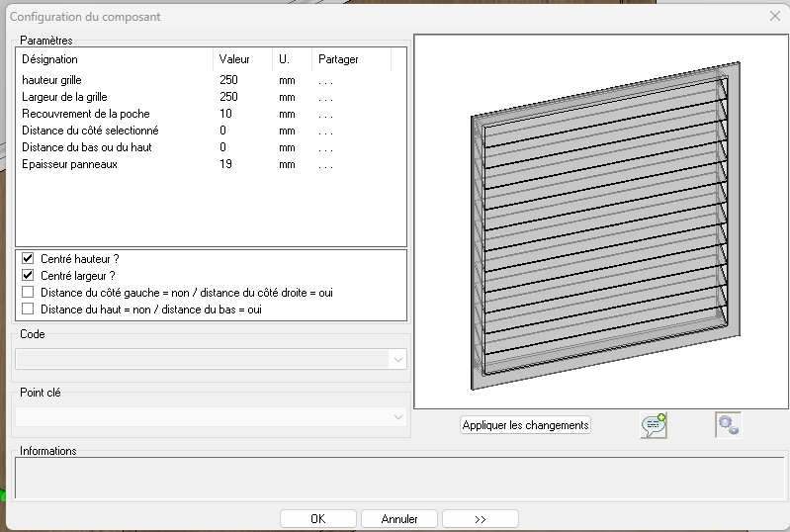Close the Configuration du composant dialog

(775, 16)
